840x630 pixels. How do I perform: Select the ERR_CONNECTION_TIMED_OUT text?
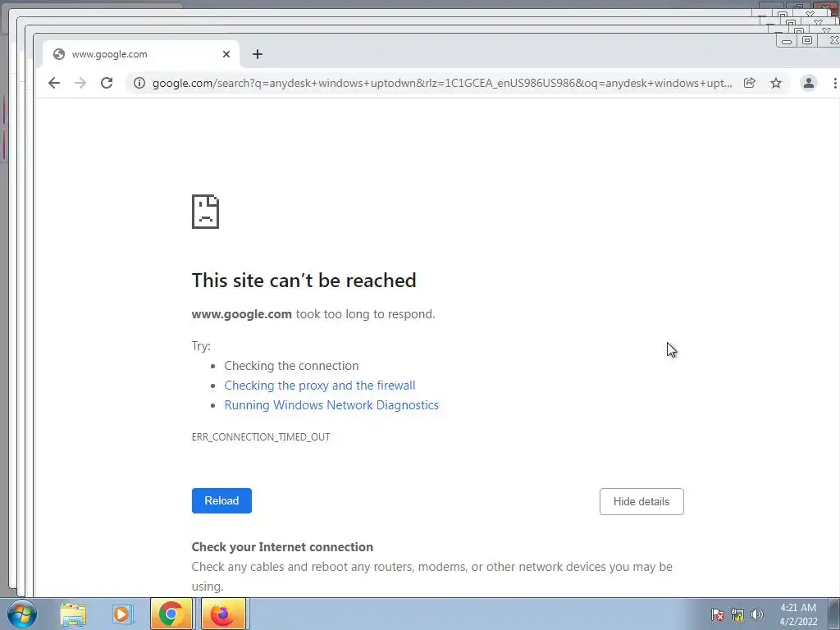pos(261,437)
